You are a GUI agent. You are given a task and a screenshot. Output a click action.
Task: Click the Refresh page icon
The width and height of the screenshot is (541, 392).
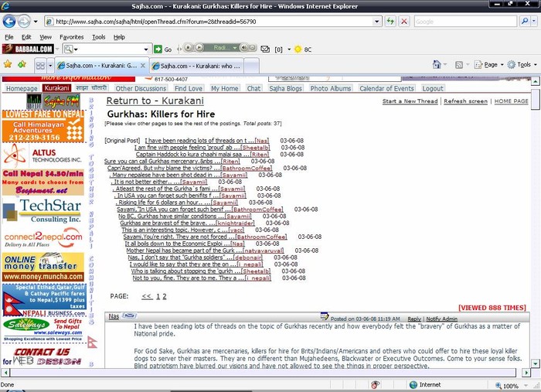(391, 22)
